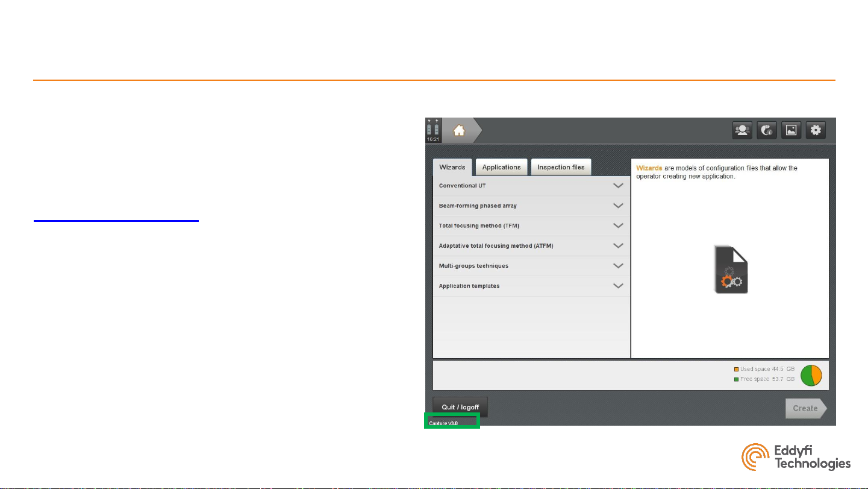Open the screenshot gallery image icon
The width and height of the screenshot is (868, 489).
(x=791, y=130)
